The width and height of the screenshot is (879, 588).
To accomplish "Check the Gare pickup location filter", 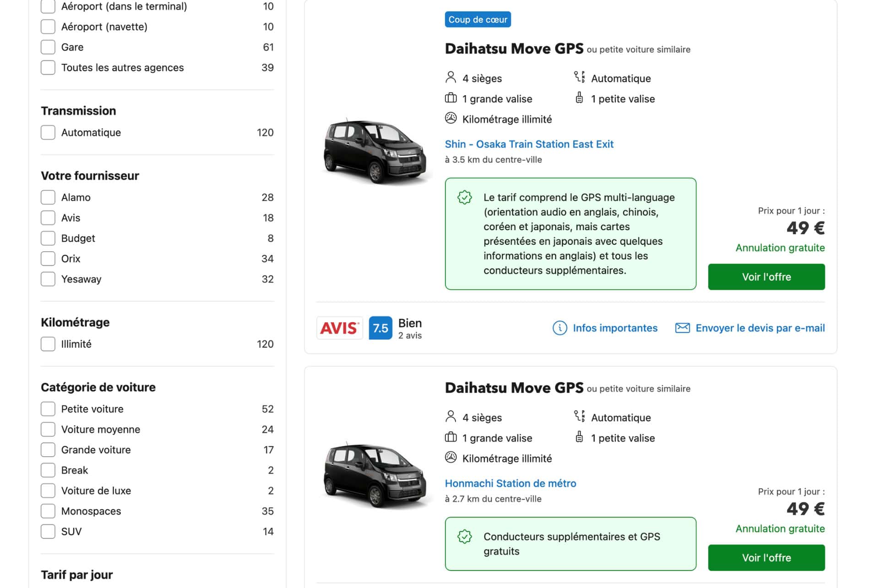I will click(48, 47).
